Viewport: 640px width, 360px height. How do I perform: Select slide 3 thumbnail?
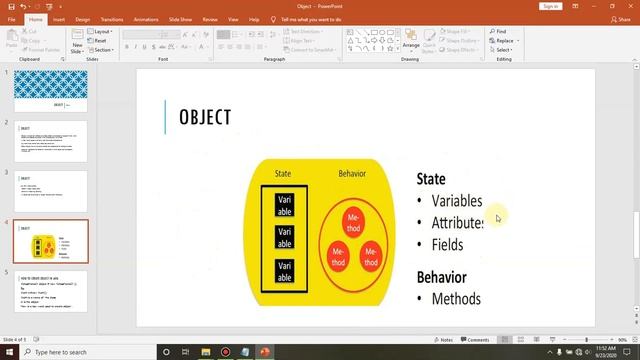tap(51, 191)
